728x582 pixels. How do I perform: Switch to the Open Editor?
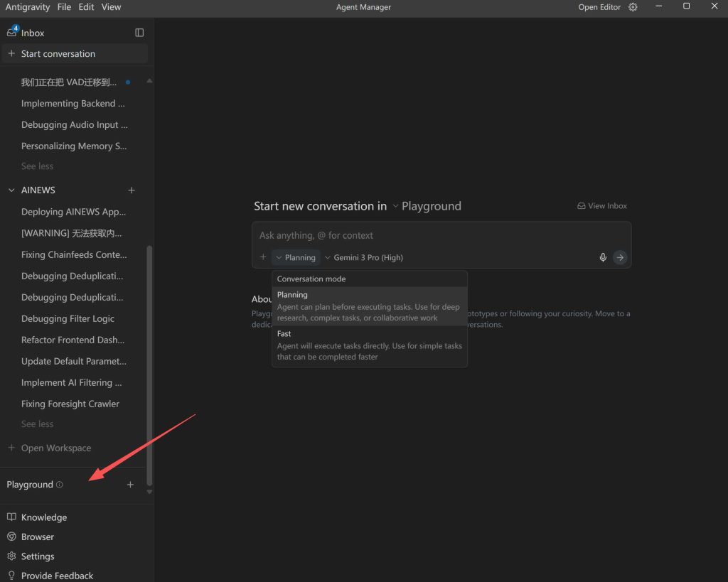(x=599, y=7)
